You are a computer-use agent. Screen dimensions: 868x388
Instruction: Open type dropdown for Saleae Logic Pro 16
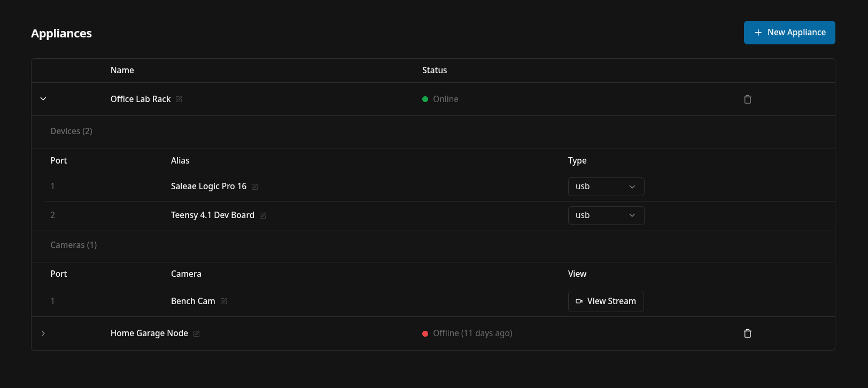pos(606,187)
